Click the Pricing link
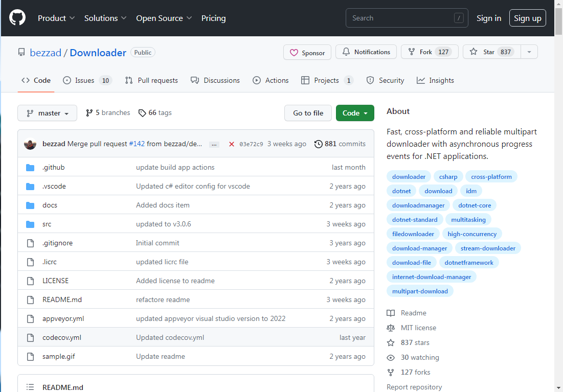Viewport: 563px width, 392px height. pos(214,18)
